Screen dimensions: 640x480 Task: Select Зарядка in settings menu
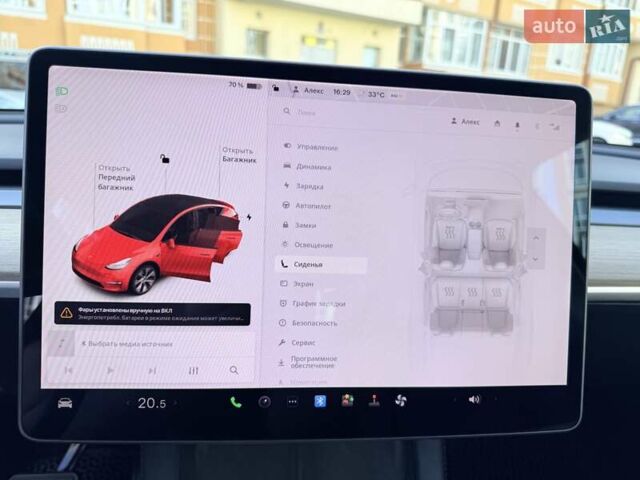309,185
